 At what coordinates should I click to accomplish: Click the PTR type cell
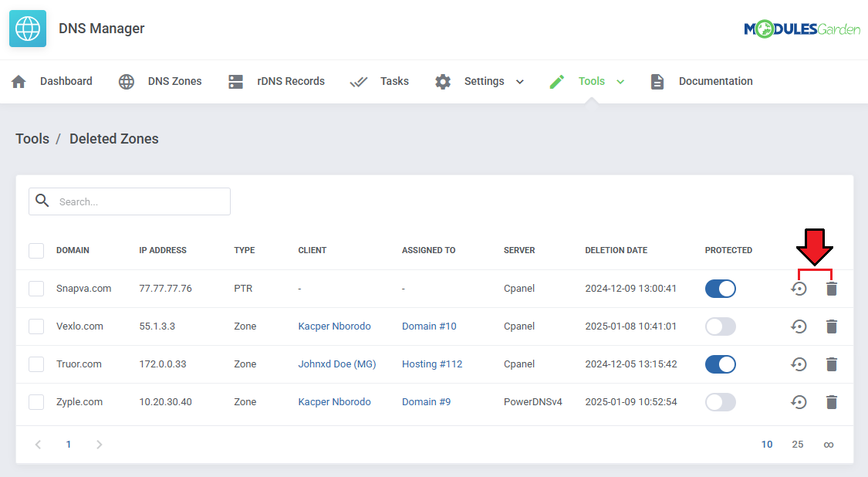coord(243,289)
